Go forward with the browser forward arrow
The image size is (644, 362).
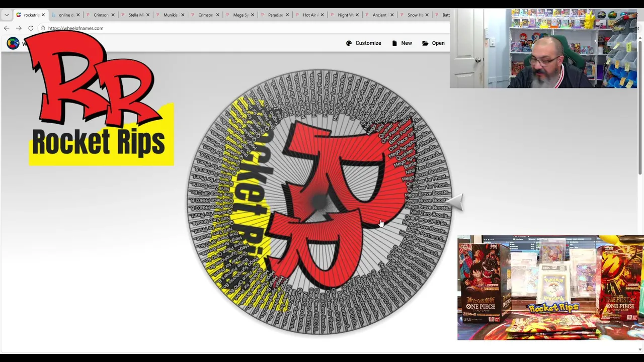[x=19, y=28]
